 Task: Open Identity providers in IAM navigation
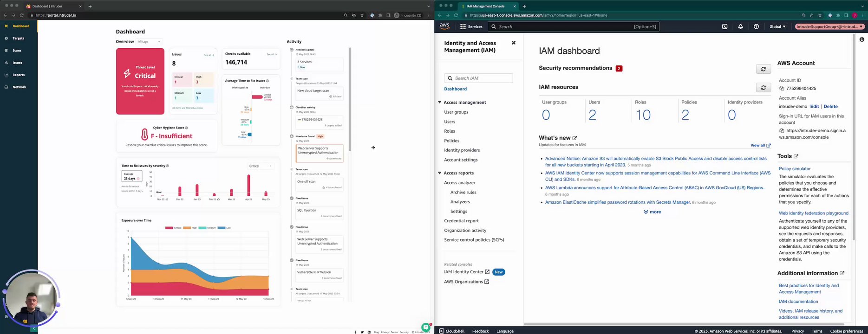point(462,150)
